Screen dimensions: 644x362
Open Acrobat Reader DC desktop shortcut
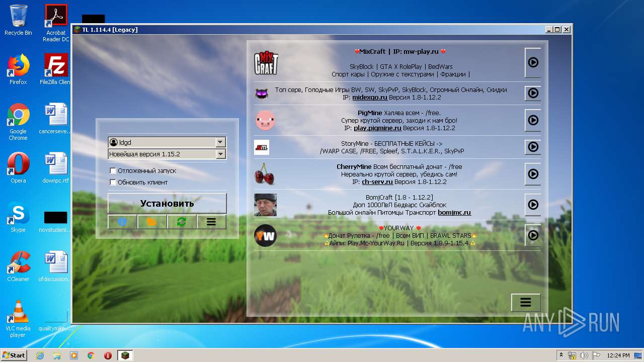tap(56, 23)
